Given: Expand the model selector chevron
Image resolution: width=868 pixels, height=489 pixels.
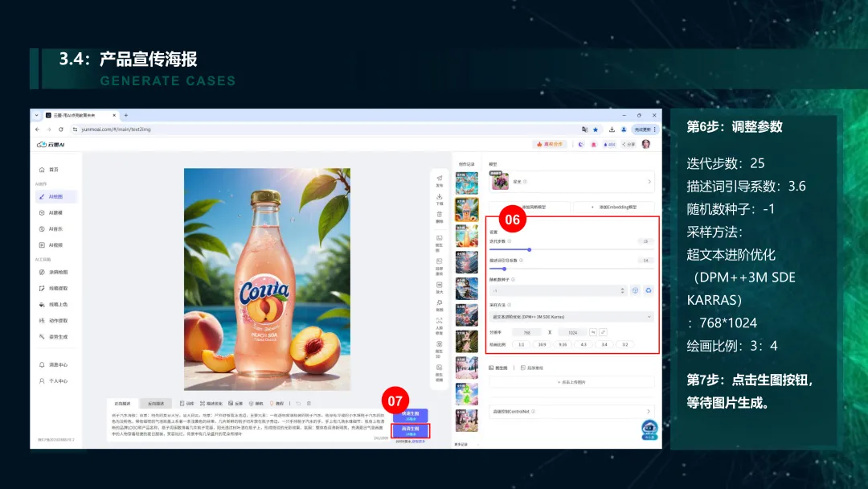Looking at the screenshot, I should [649, 182].
